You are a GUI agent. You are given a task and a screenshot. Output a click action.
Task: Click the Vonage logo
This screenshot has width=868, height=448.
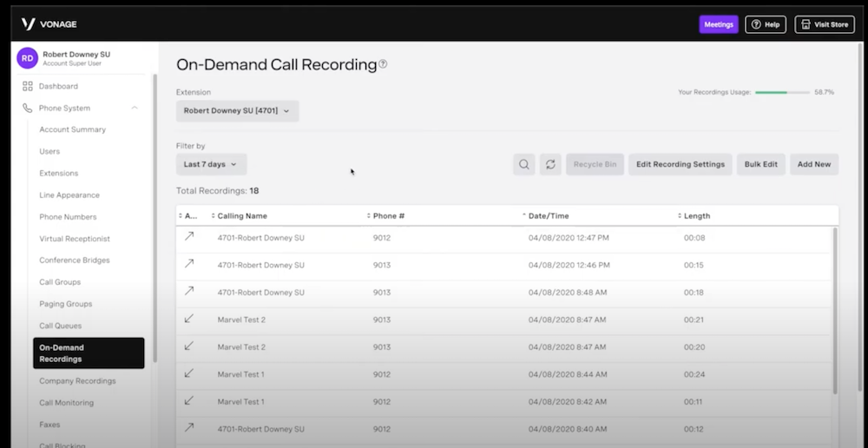pyautogui.click(x=49, y=24)
